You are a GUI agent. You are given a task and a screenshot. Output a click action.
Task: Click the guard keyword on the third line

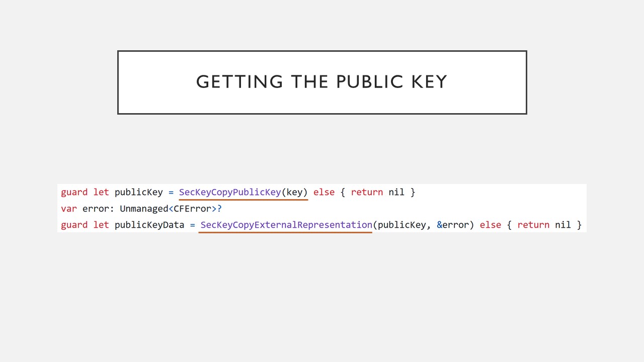tap(74, 225)
